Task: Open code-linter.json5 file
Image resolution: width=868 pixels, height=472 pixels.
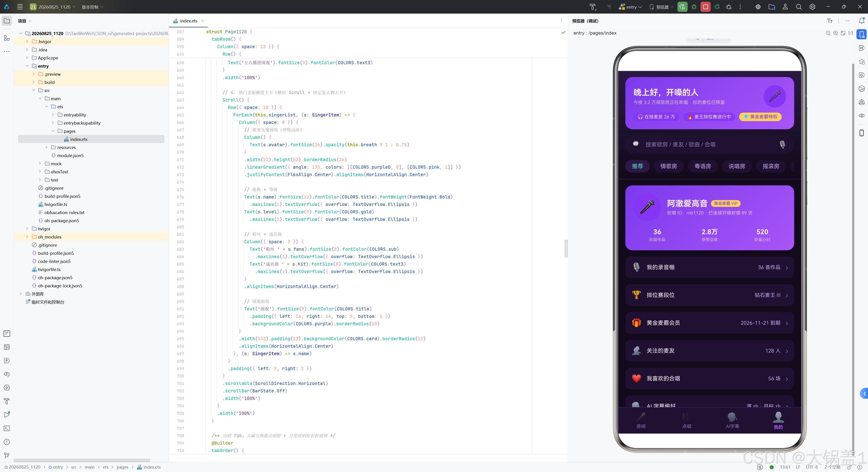Action: tap(54, 261)
